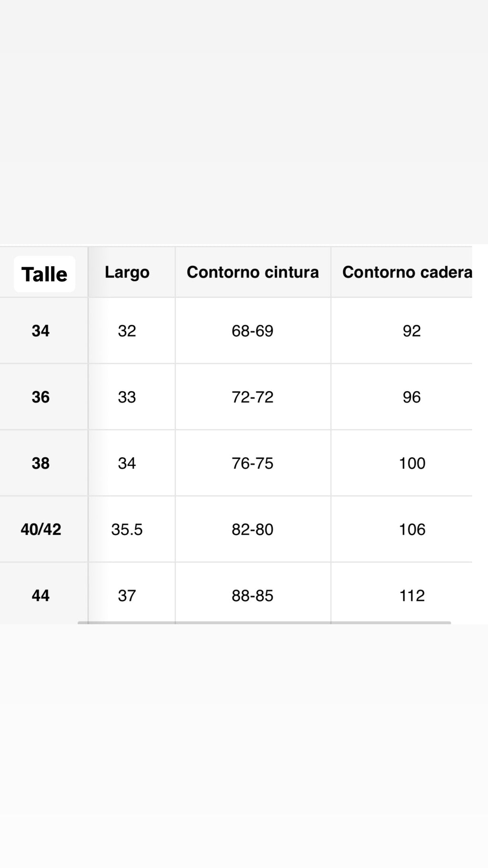Viewport: 488px width, 868px height.
Task: Select the 82-80 waist measurement cell
Action: pos(253,529)
